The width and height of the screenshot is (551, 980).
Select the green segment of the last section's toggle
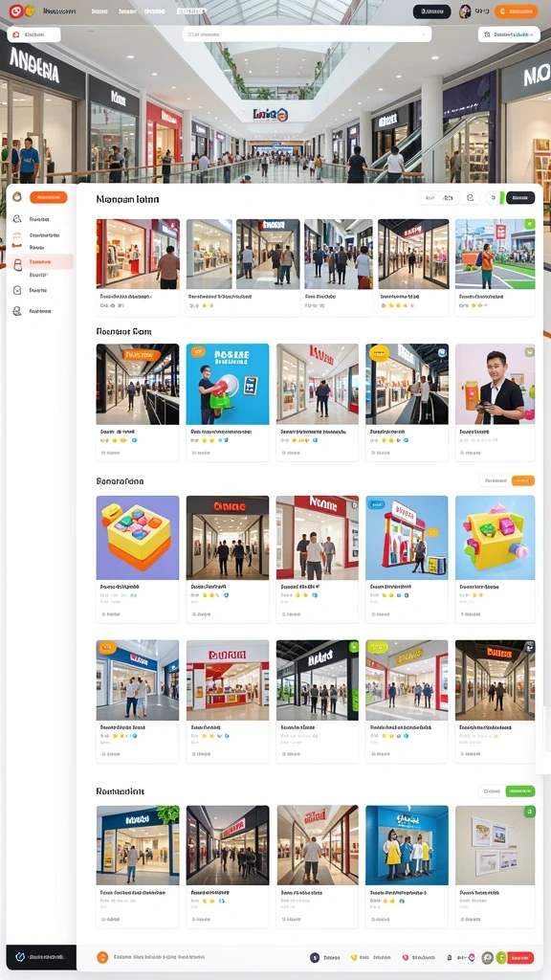tap(519, 791)
